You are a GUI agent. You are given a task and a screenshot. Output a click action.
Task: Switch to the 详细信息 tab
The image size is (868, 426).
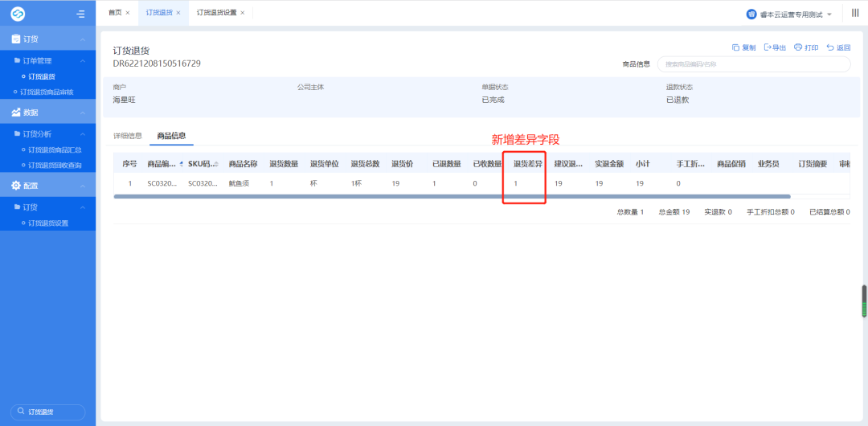[x=128, y=136]
